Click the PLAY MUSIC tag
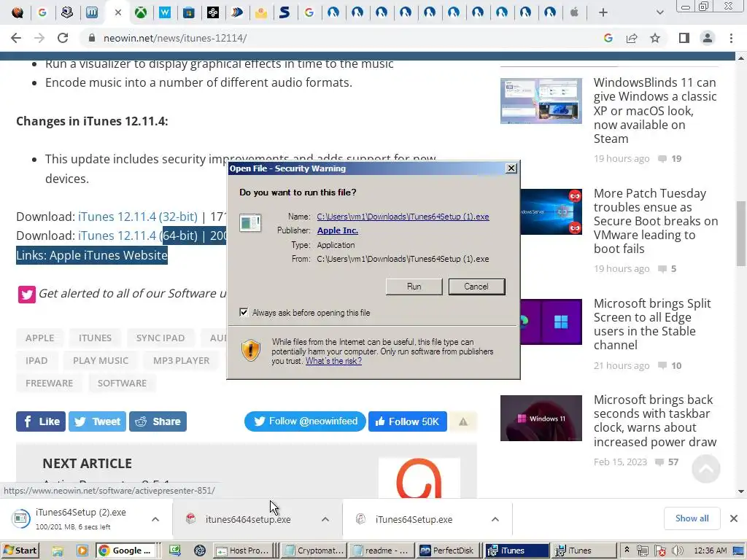This screenshot has width=747, height=560. pyautogui.click(x=101, y=360)
